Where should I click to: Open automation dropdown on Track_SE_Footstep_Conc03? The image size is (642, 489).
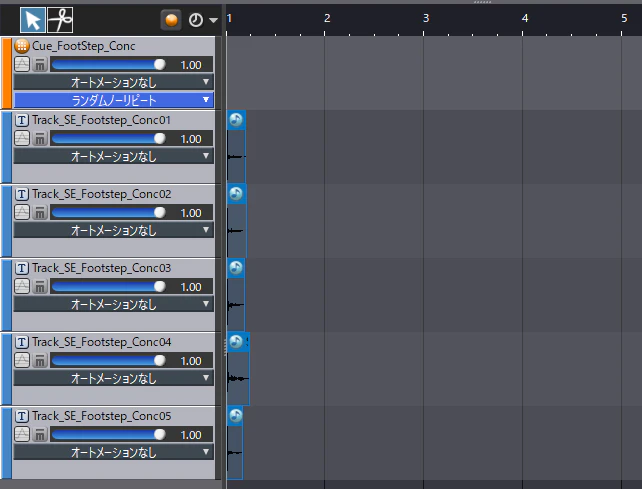(114, 304)
